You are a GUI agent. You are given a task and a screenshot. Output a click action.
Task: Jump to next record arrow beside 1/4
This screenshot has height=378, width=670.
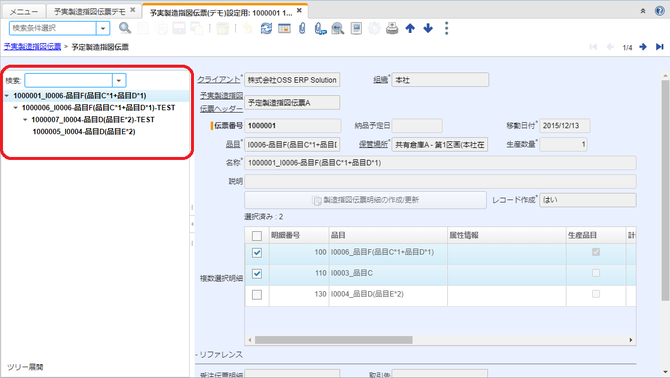click(x=643, y=47)
